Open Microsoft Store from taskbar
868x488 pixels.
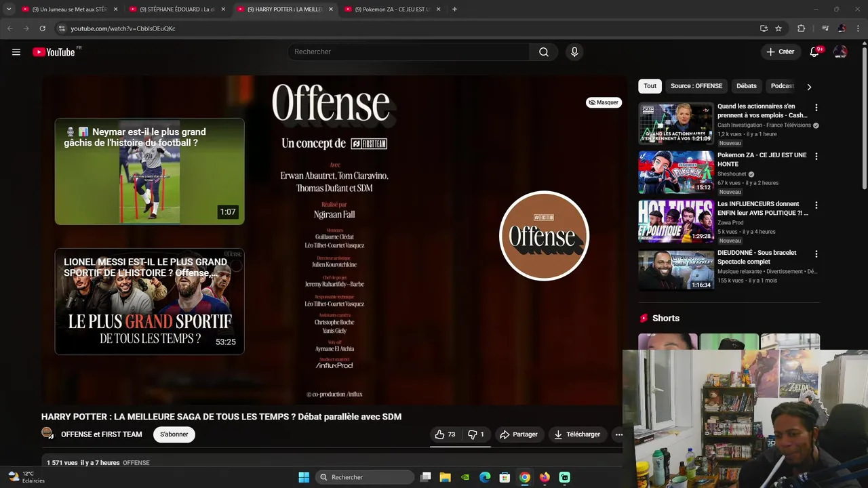pos(505,477)
